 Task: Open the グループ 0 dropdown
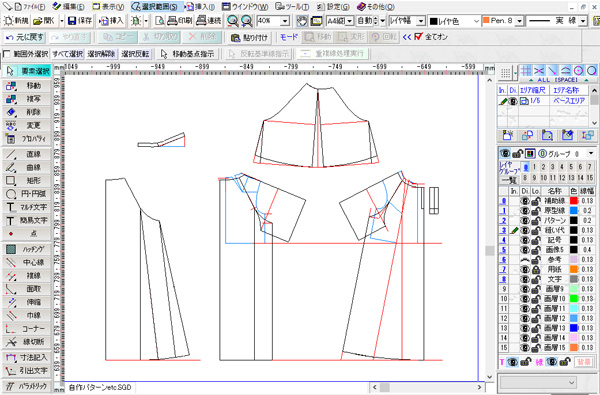[x=591, y=153]
